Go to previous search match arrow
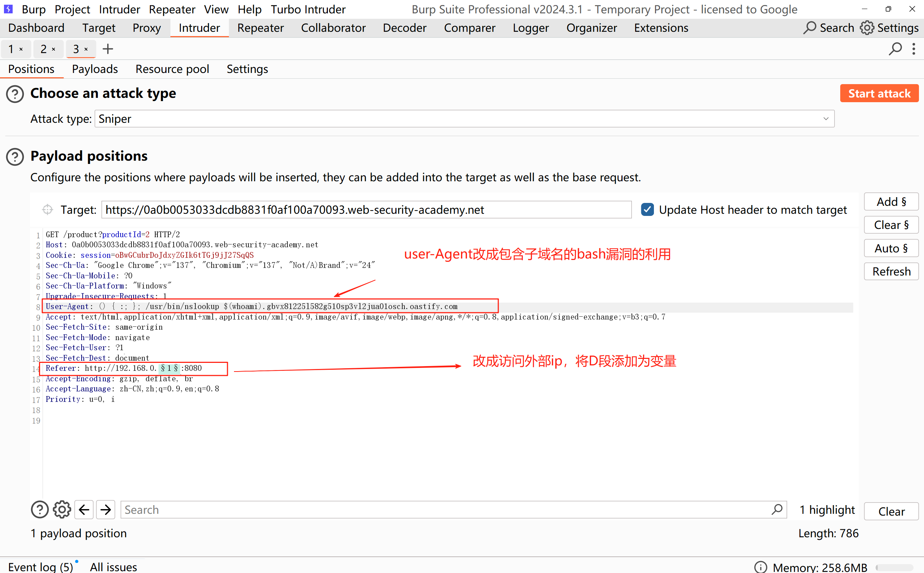 tap(84, 510)
